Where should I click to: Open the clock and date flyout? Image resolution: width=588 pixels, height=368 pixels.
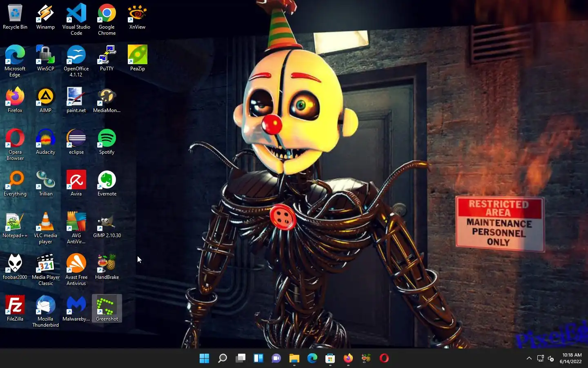571,358
